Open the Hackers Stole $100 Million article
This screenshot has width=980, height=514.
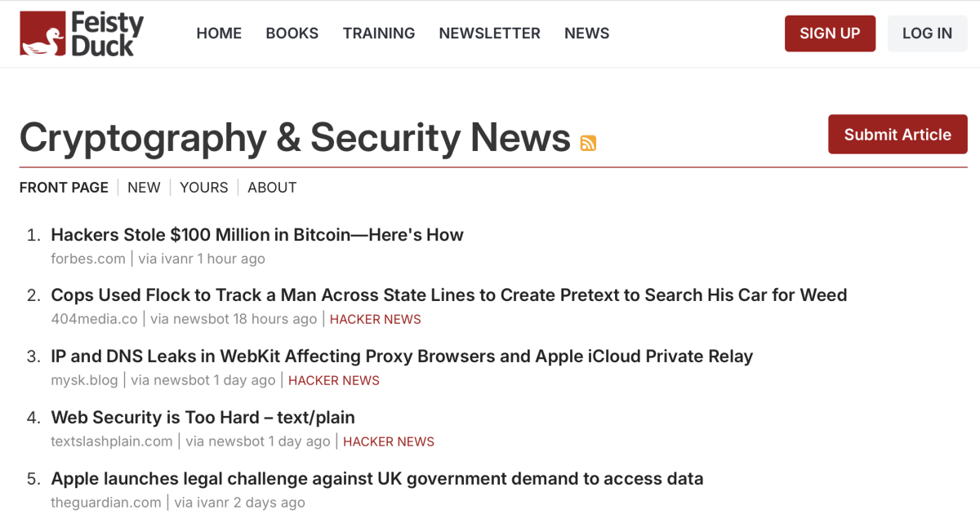257,235
